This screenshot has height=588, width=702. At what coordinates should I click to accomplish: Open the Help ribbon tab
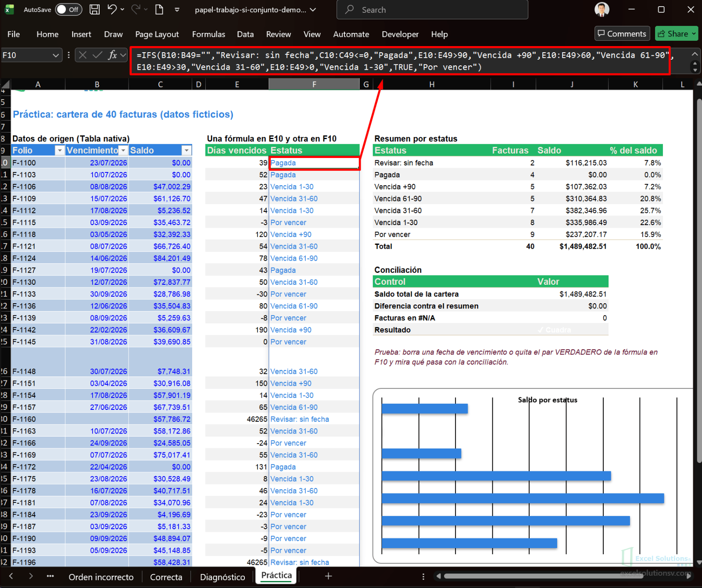[439, 34]
